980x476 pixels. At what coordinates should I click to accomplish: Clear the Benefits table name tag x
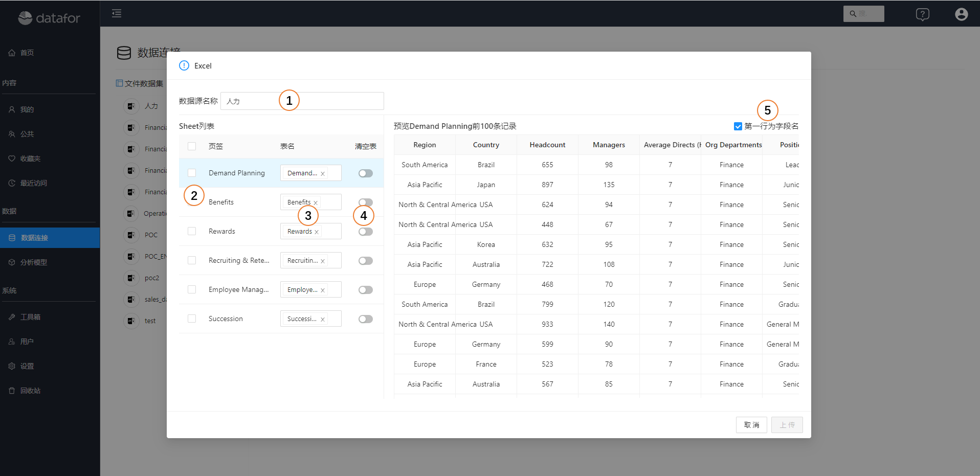[x=316, y=203]
